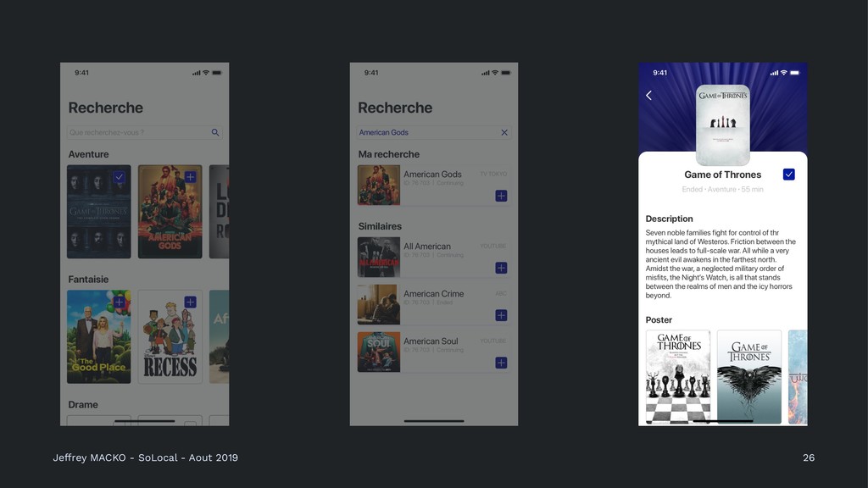
Task: Select American Gods thumbnail in Ma recherche
Action: pyautogui.click(x=379, y=186)
